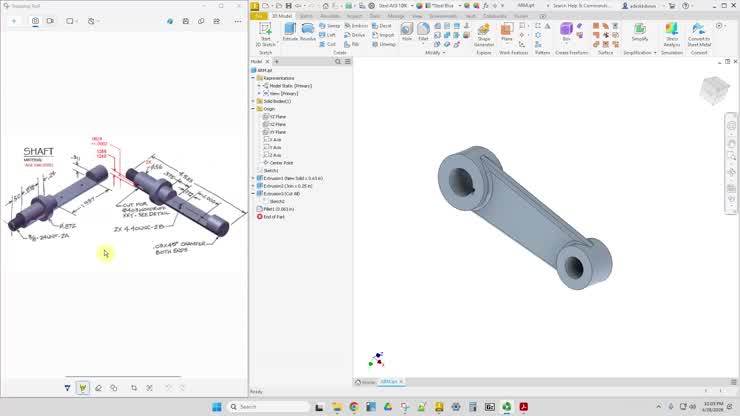The height and width of the screenshot is (416, 740).
Task: Convert the part to Sheet Metal
Action: tap(699, 35)
